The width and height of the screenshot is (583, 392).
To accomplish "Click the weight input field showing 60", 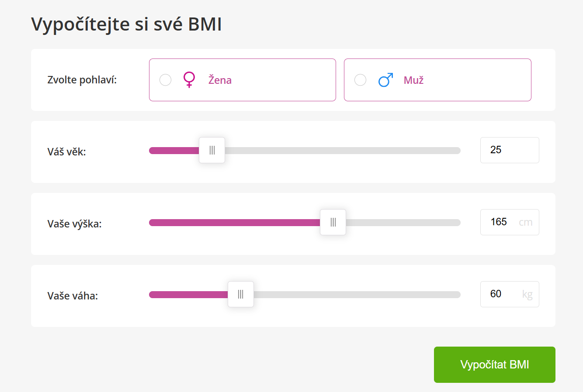I will tap(510, 294).
